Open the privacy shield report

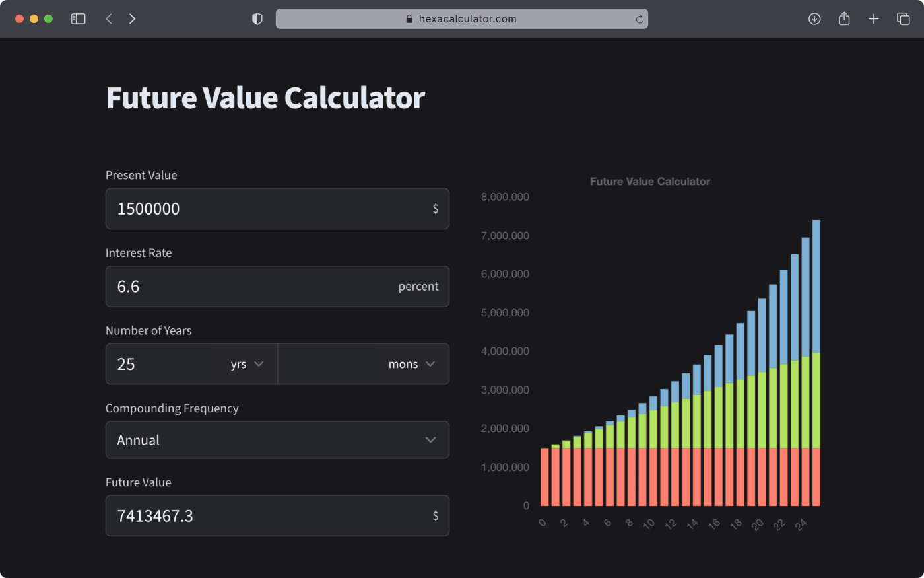[x=257, y=18]
